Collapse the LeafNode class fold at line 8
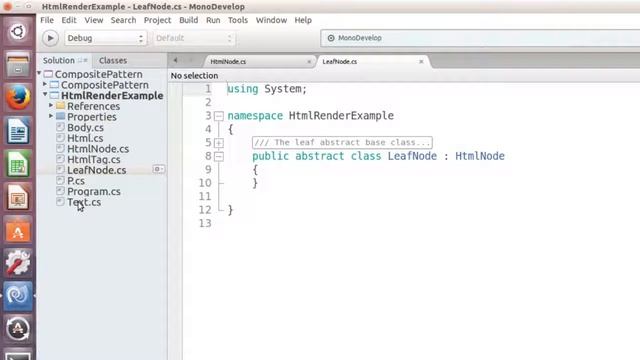The height and width of the screenshot is (360, 640). point(219,156)
